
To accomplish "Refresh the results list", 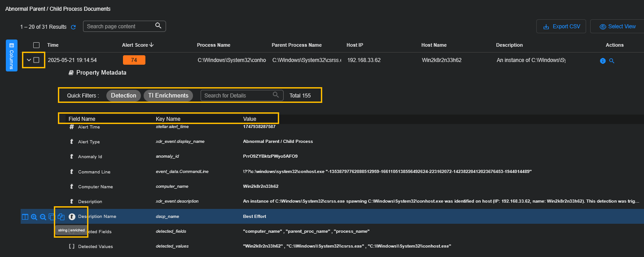I will click(73, 27).
